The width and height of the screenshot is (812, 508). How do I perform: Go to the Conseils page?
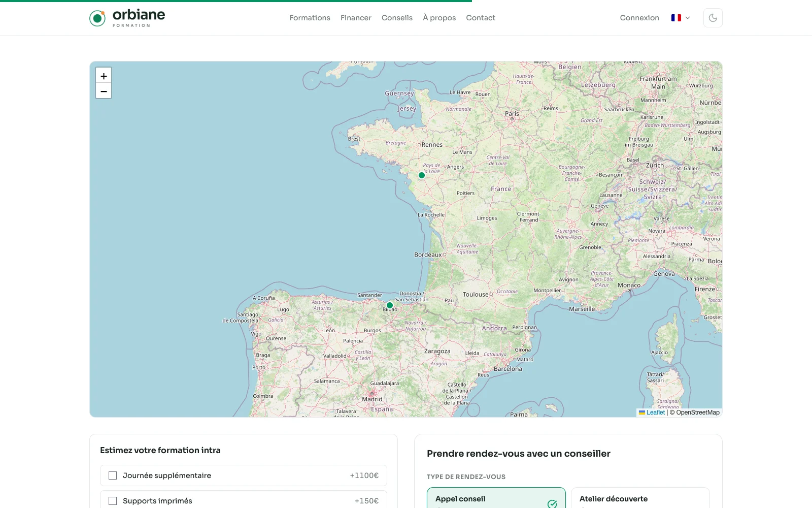[x=397, y=18]
